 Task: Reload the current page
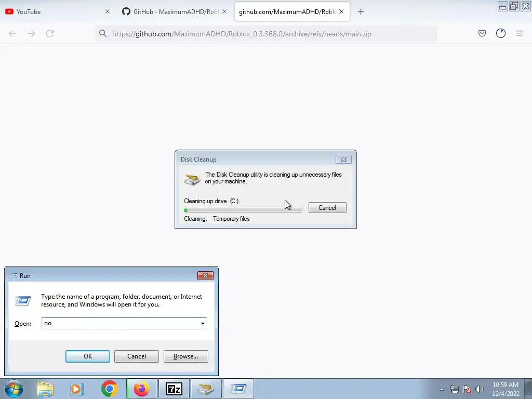click(50, 34)
